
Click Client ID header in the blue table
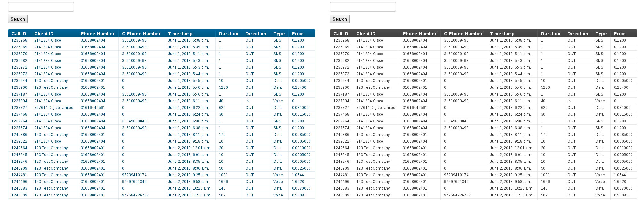pos(44,34)
